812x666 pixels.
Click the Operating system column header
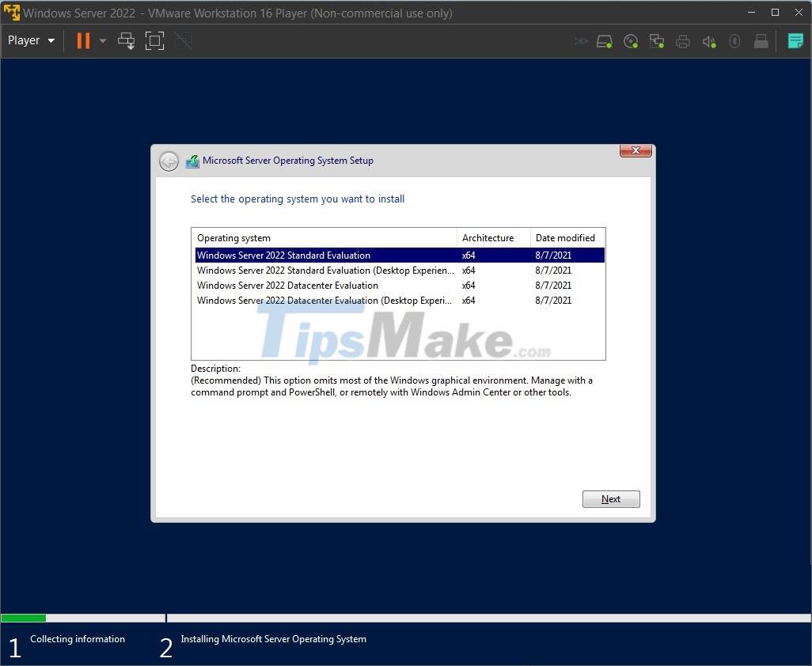[x=233, y=237]
